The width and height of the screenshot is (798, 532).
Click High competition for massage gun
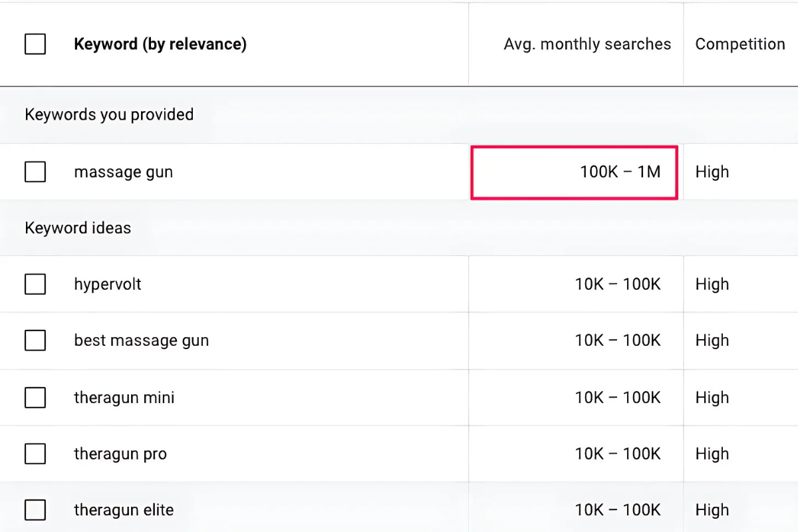(x=712, y=172)
